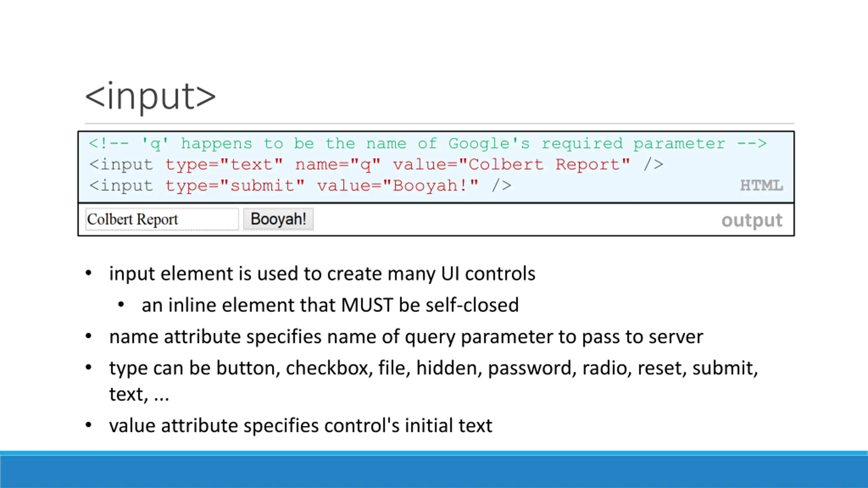Click the bullet about value attribute
This screenshot has width=868, height=488.
point(301,426)
